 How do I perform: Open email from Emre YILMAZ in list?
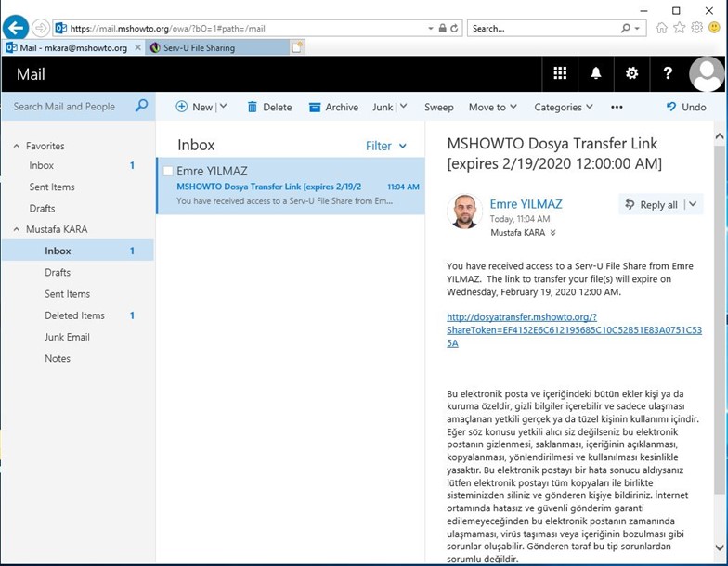coord(292,186)
